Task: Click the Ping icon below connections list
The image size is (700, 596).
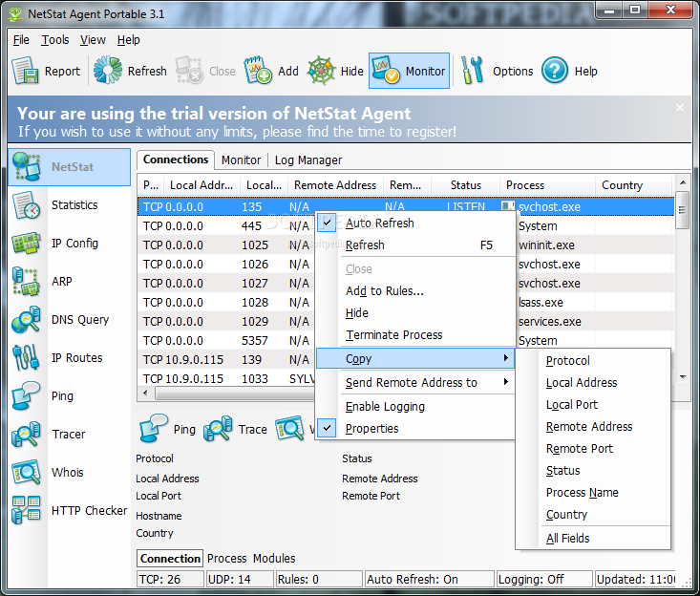Action: 153,428
